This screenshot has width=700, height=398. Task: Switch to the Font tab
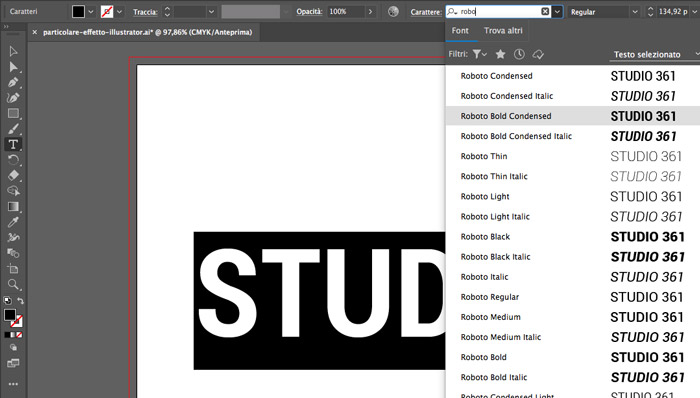[x=460, y=31]
